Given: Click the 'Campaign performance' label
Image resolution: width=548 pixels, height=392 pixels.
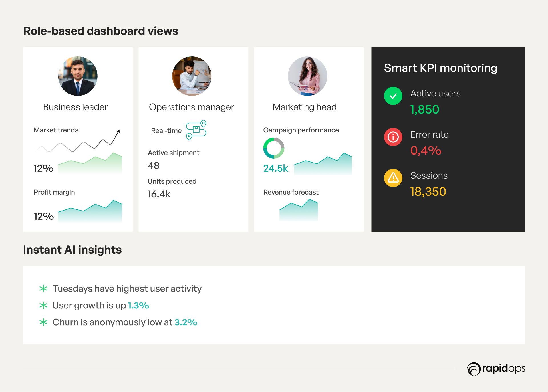Looking at the screenshot, I should tap(301, 130).
